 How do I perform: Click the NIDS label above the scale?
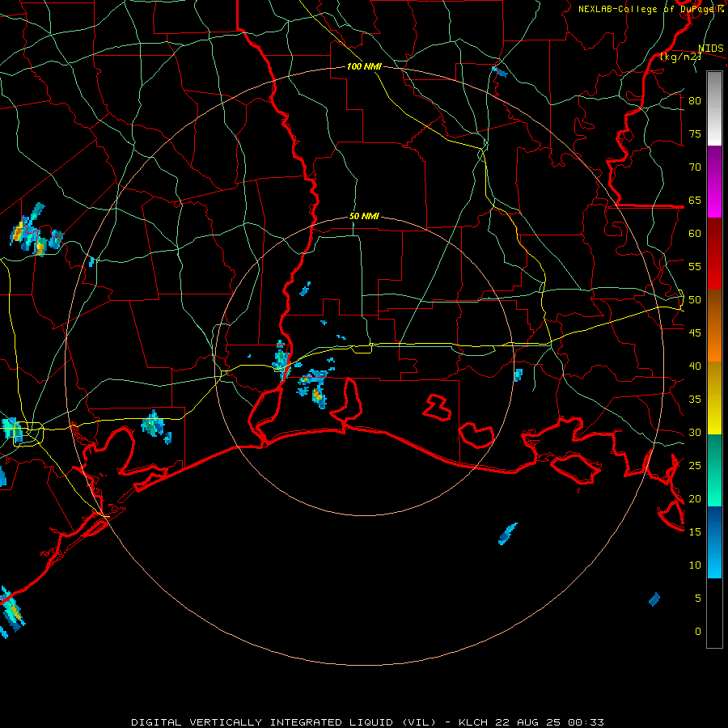click(710, 49)
